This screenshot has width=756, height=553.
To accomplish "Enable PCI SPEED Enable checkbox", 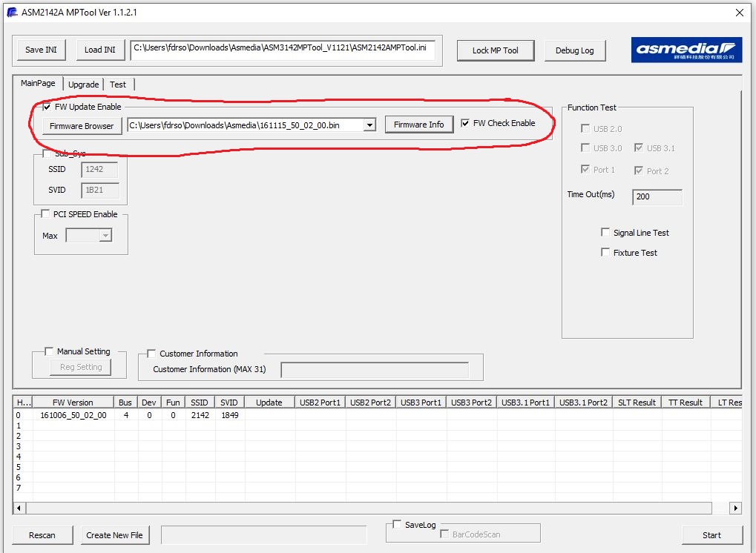I will click(45, 213).
